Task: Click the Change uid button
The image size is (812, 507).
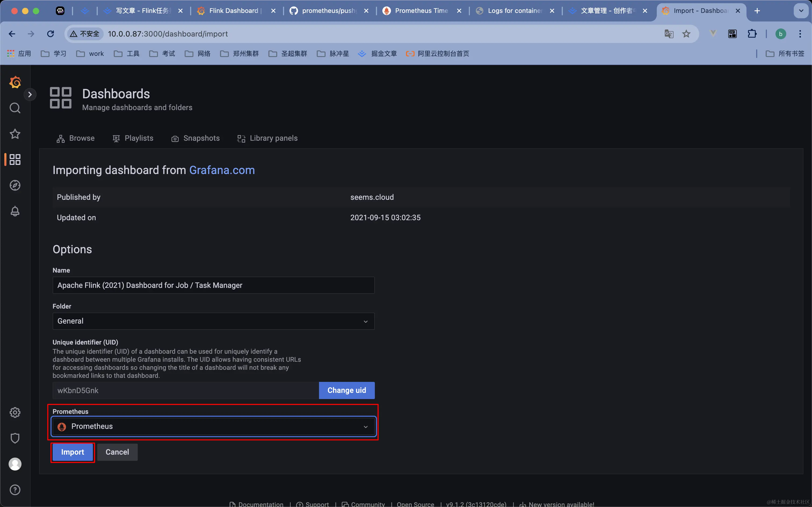Action: pos(346,390)
